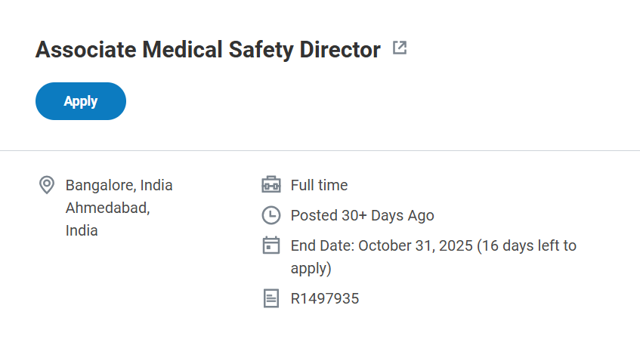Click the Associate Medical Safety Director title
Screen dimensions: 640x364
(208, 50)
